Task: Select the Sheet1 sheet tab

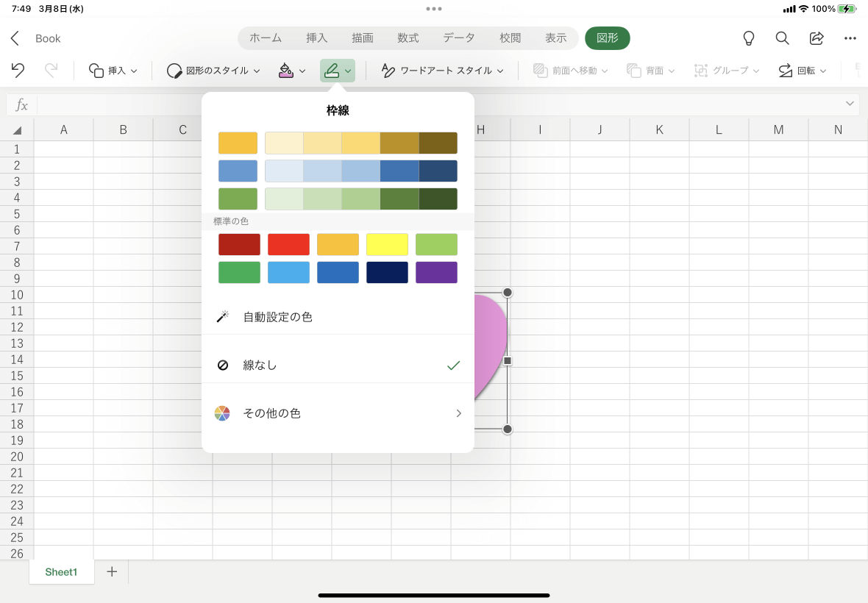Action: coord(62,572)
